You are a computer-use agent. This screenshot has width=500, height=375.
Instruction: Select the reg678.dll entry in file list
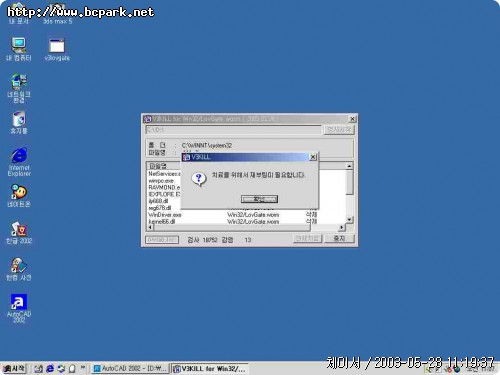pos(160,208)
